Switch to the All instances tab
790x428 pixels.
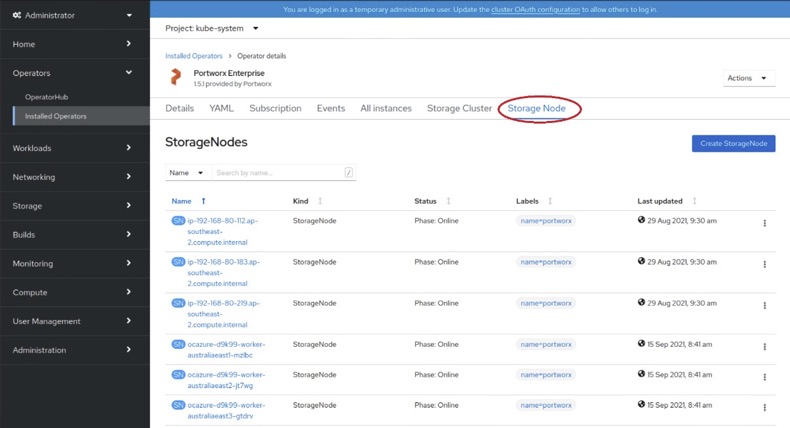(x=385, y=108)
